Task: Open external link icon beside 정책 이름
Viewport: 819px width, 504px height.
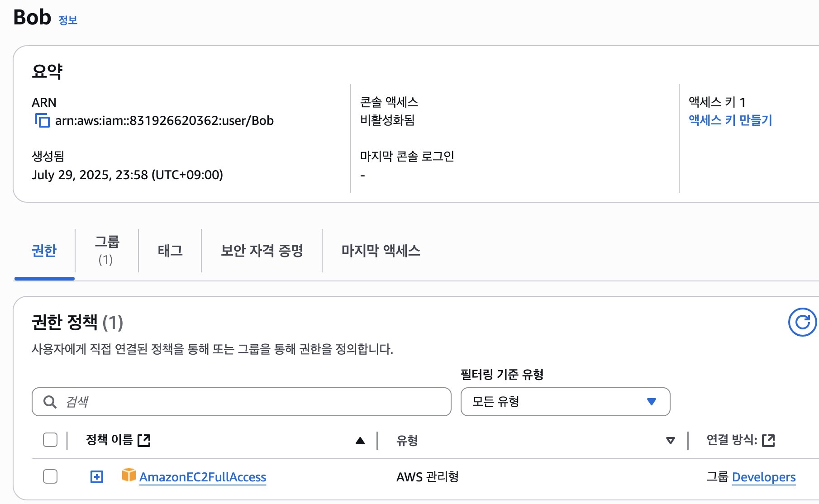Action: [x=144, y=440]
